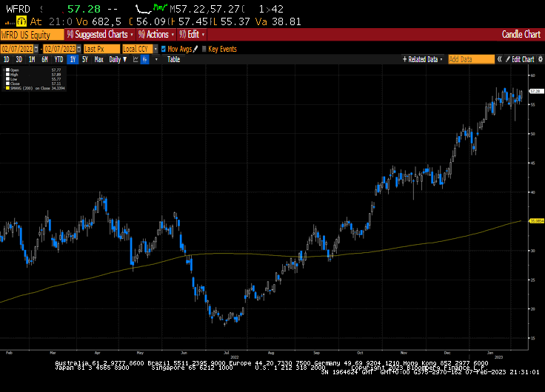Toggle the Mov Avgs checkbox
Viewport: 545px width, 392px height.
164,49
